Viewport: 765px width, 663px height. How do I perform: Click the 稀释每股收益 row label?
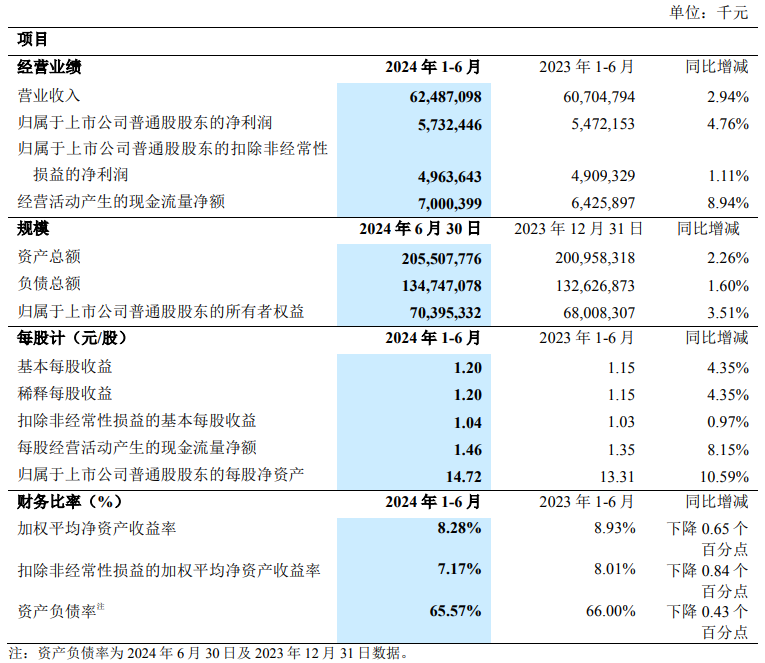tap(65, 393)
